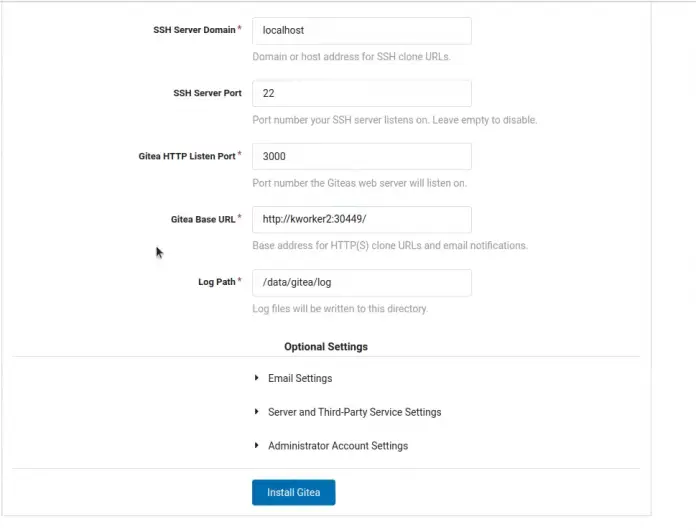Focus the Log Path input field
The width and height of the screenshot is (696, 532).
click(361, 283)
